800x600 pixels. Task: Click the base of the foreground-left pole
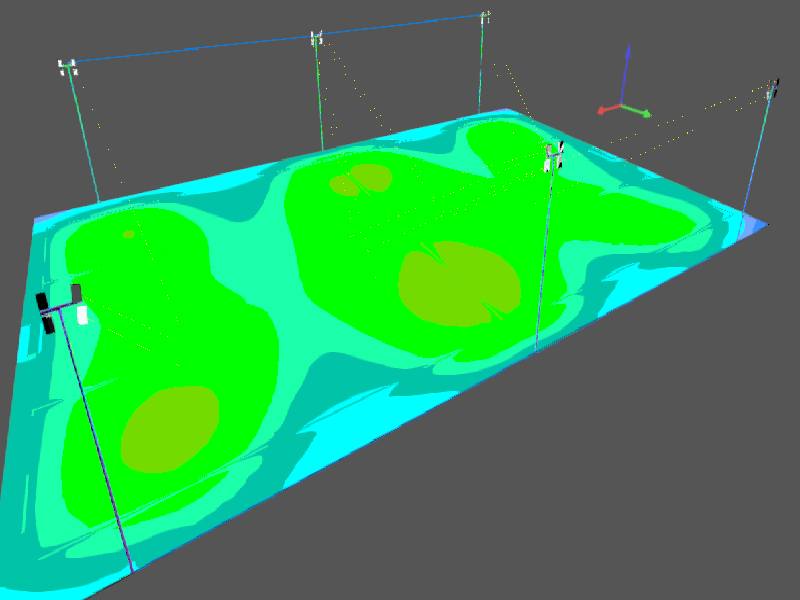pos(132,568)
